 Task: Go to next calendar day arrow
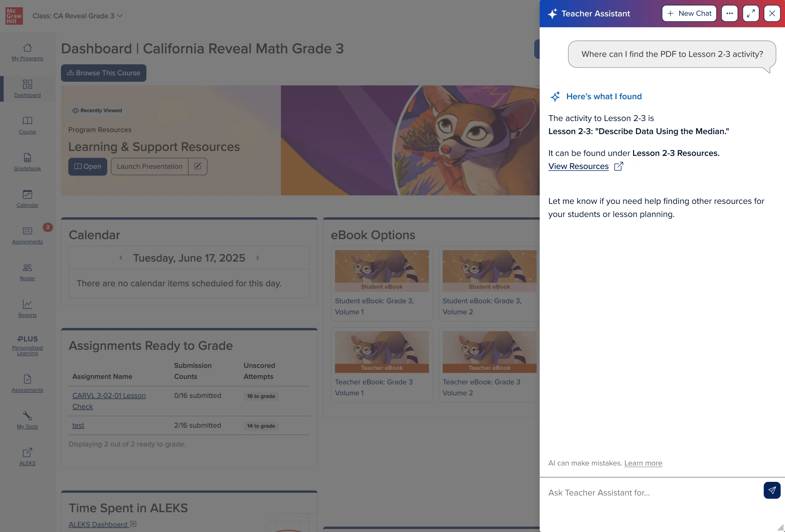(x=258, y=258)
